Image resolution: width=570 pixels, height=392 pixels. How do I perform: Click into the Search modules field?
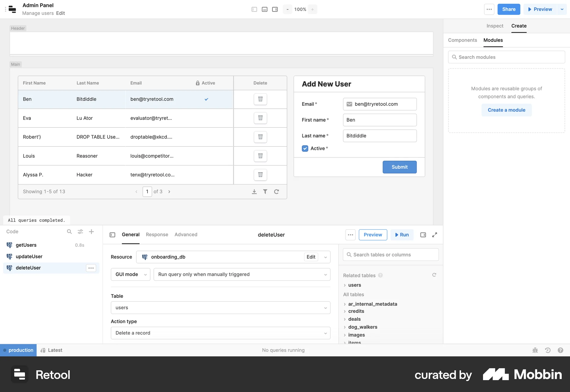(506, 57)
